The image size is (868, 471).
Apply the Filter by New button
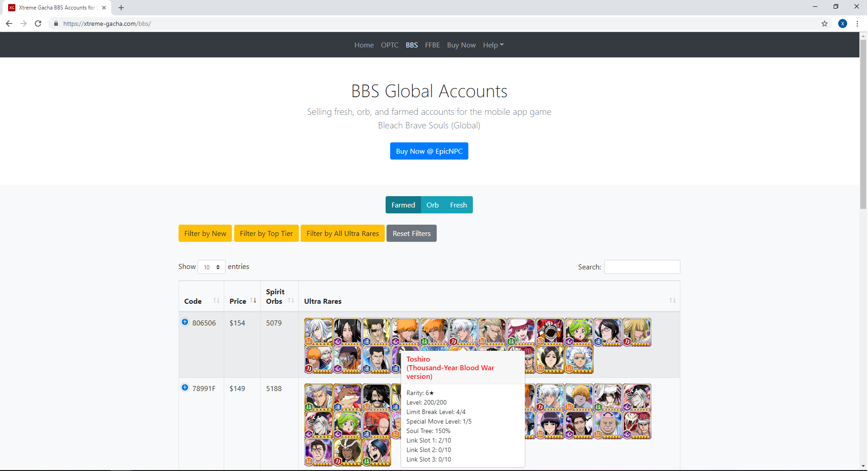205,233
